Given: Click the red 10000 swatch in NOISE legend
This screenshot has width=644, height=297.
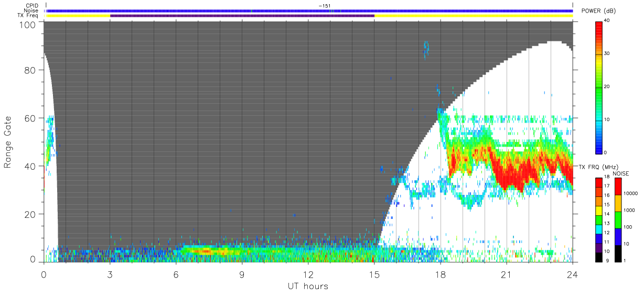Looking at the screenshot, I should [x=618, y=186].
